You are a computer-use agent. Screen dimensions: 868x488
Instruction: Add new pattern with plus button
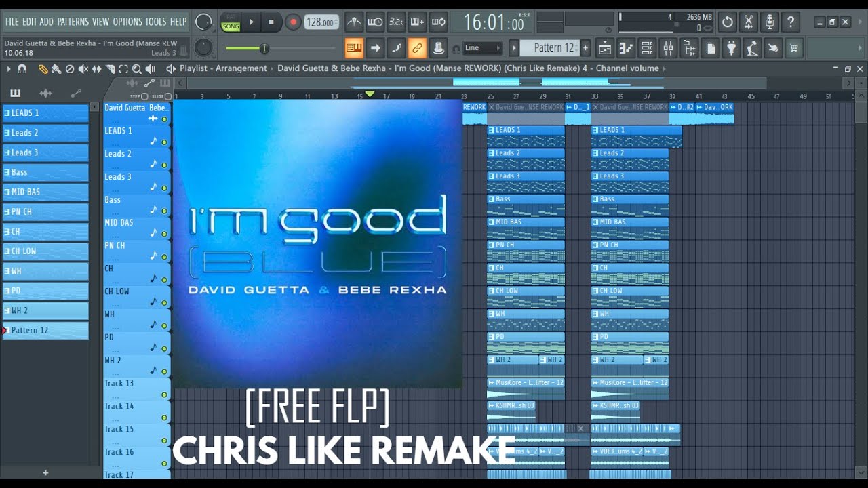(x=586, y=47)
